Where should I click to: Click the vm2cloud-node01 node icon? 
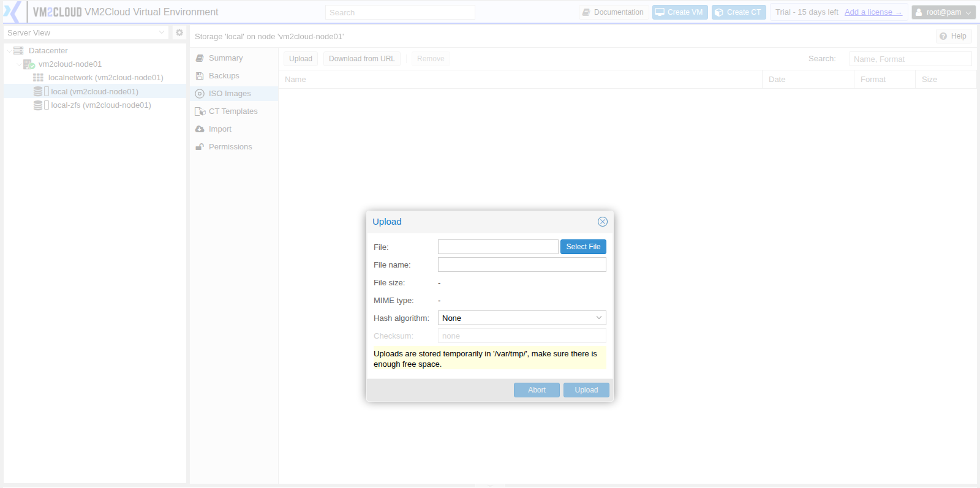pyautogui.click(x=29, y=64)
